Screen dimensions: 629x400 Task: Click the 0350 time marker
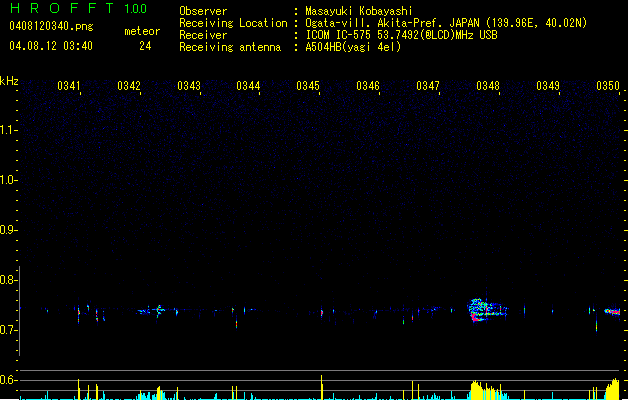click(608, 86)
